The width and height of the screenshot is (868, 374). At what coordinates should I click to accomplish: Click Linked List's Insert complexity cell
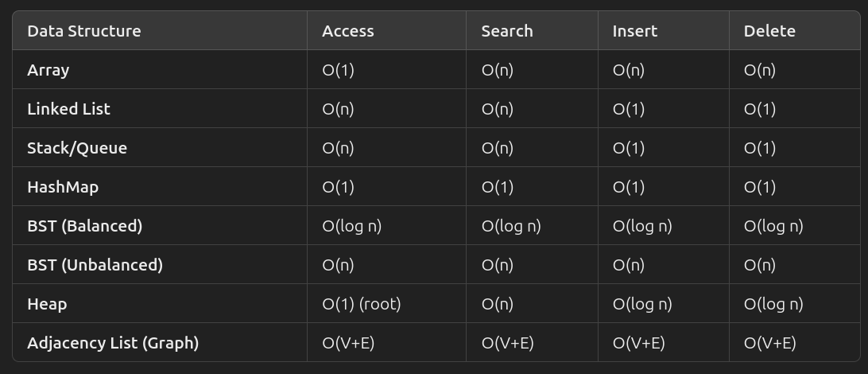629,109
